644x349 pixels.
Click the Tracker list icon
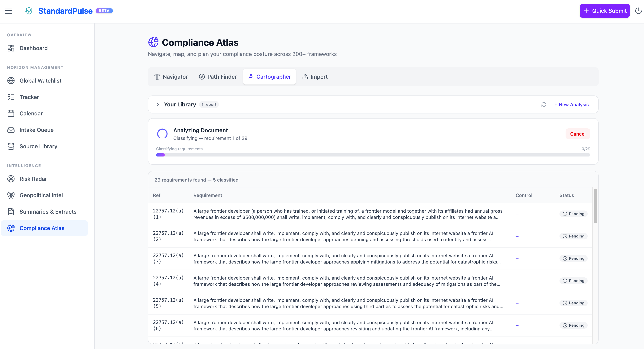[x=11, y=97]
